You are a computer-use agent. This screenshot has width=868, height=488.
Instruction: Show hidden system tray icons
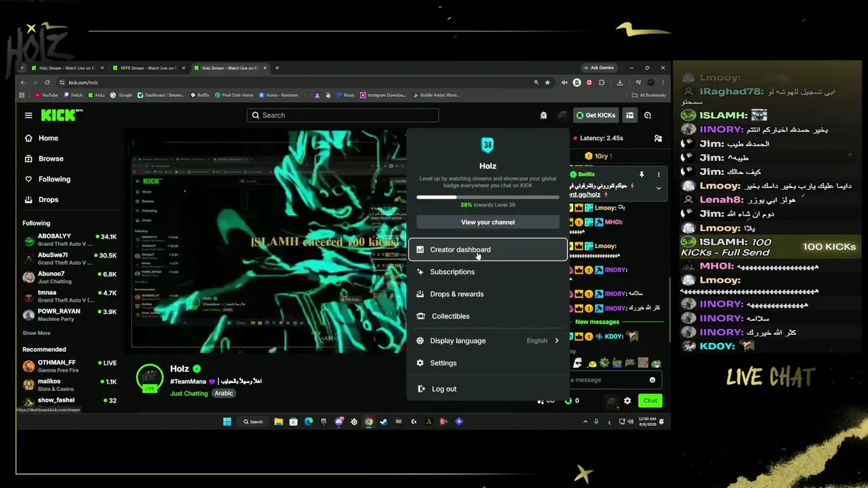(585, 422)
